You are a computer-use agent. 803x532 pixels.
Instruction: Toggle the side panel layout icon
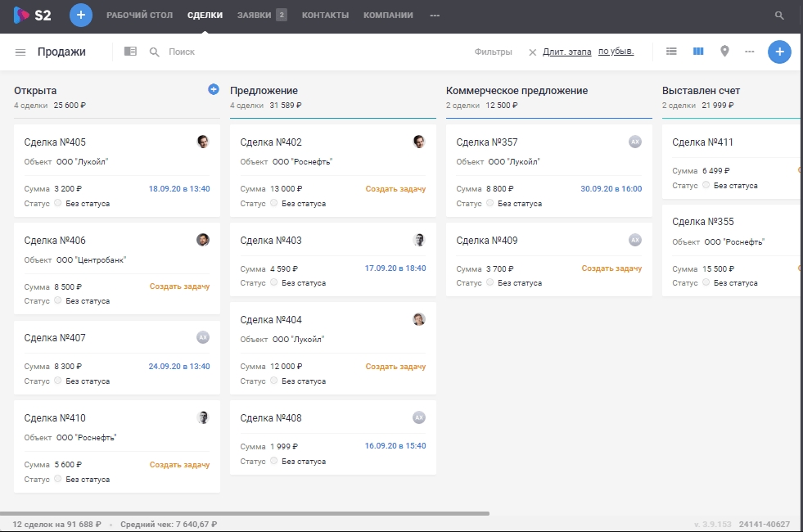pos(130,52)
